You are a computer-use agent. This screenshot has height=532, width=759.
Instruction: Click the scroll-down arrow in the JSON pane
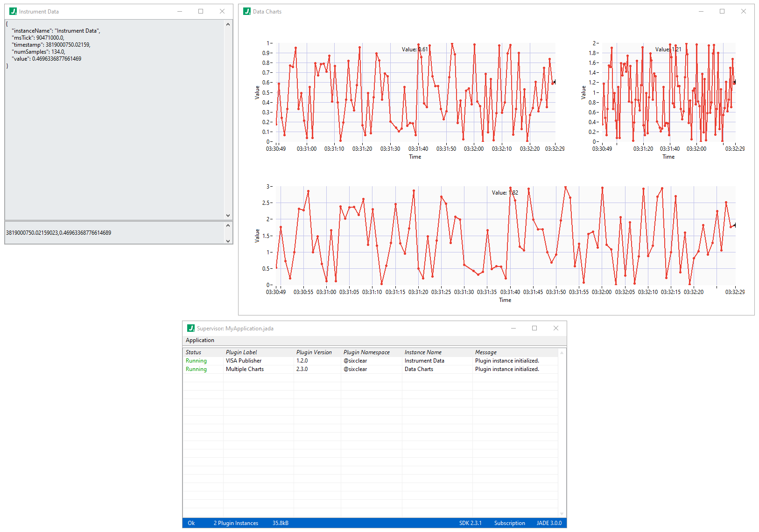point(228,215)
